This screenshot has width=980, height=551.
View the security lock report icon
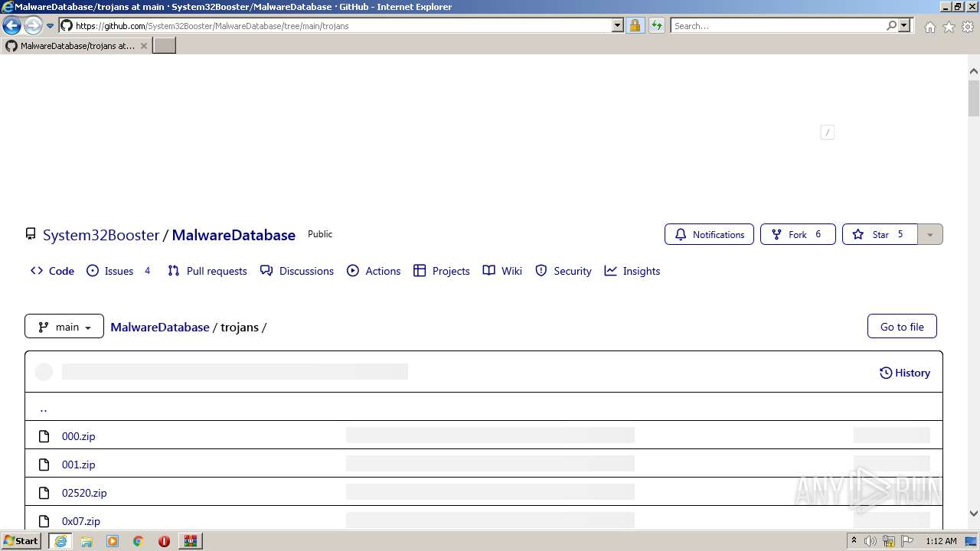pos(635,26)
